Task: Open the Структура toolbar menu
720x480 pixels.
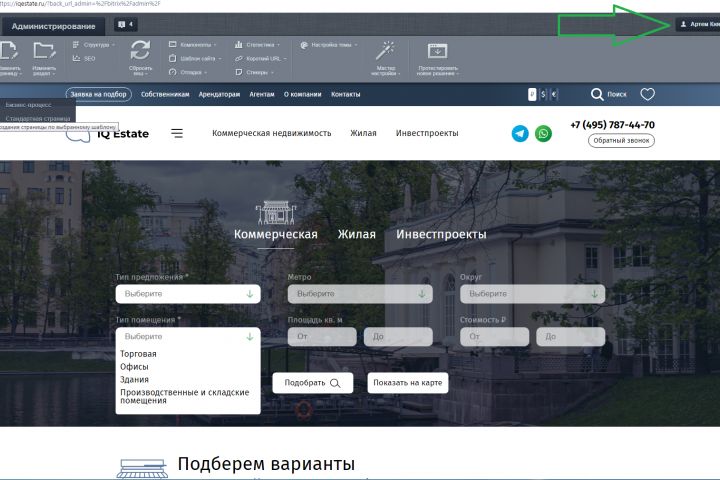Action: coord(94,45)
